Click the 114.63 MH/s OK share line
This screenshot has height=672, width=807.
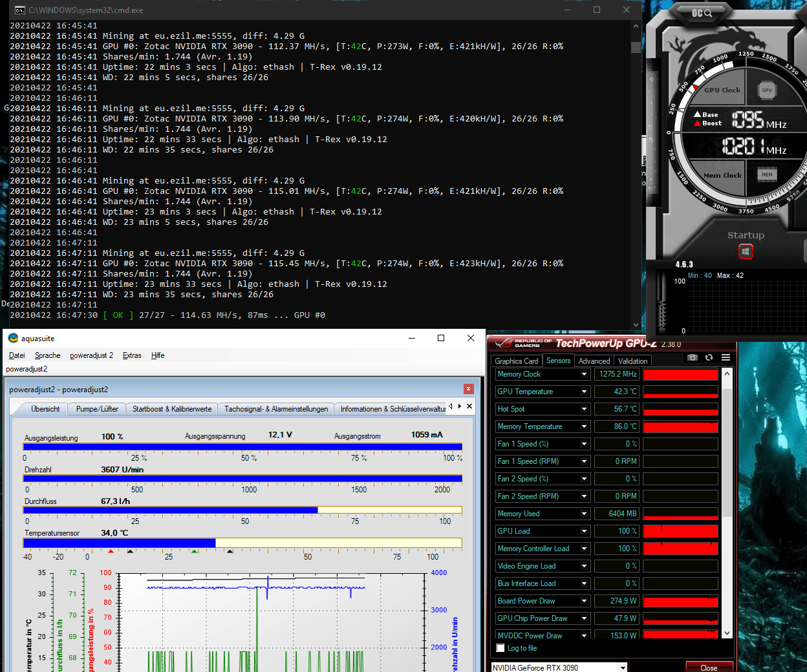[x=167, y=315]
